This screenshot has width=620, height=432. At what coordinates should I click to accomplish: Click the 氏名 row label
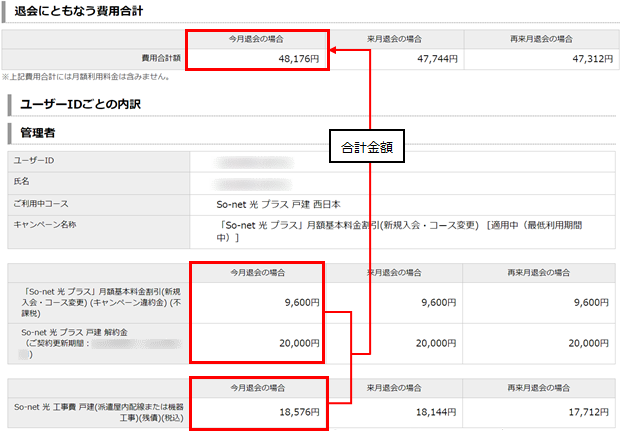point(24,182)
